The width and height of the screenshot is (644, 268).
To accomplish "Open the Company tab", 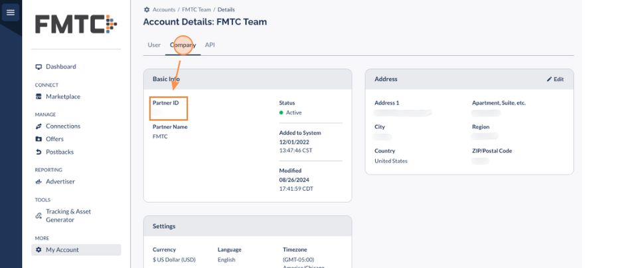I will pyautogui.click(x=183, y=45).
